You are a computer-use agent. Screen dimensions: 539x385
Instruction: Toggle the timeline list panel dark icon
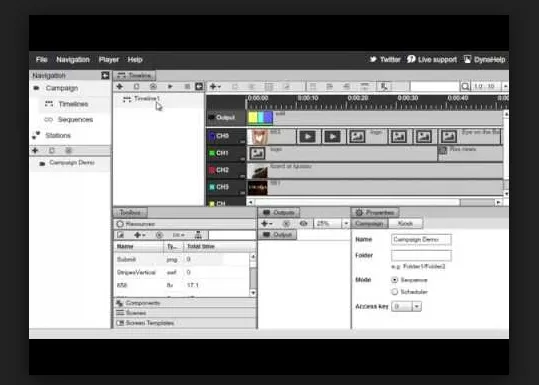click(x=199, y=86)
